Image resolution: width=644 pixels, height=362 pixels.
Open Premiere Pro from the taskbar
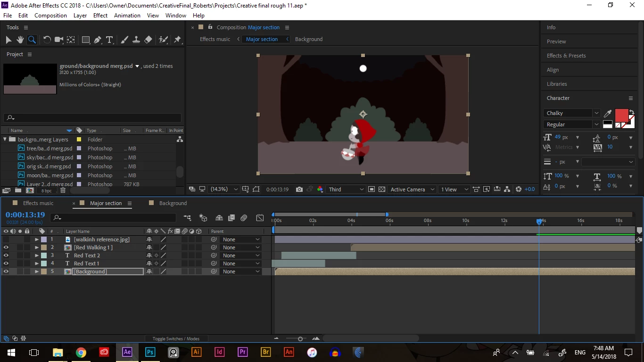[242, 352]
